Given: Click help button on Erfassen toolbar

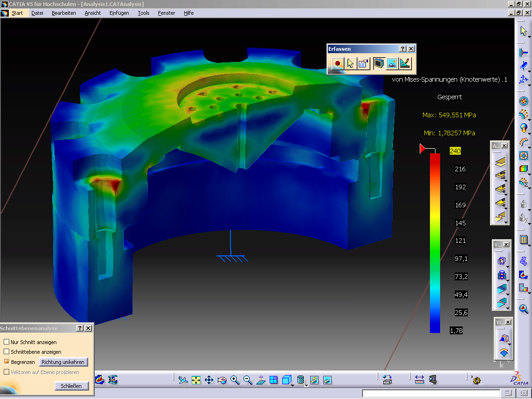Looking at the screenshot, I should click(402, 49).
